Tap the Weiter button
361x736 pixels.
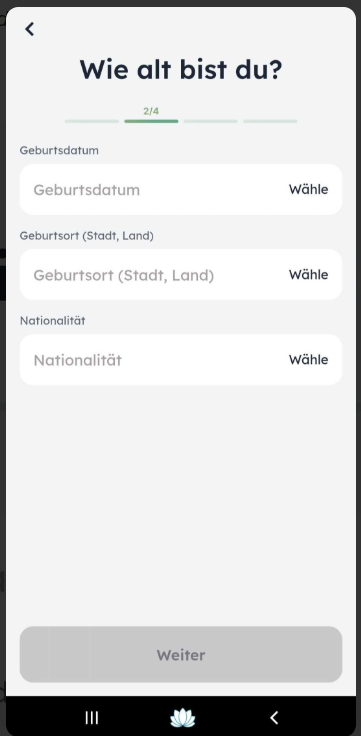[x=181, y=654]
